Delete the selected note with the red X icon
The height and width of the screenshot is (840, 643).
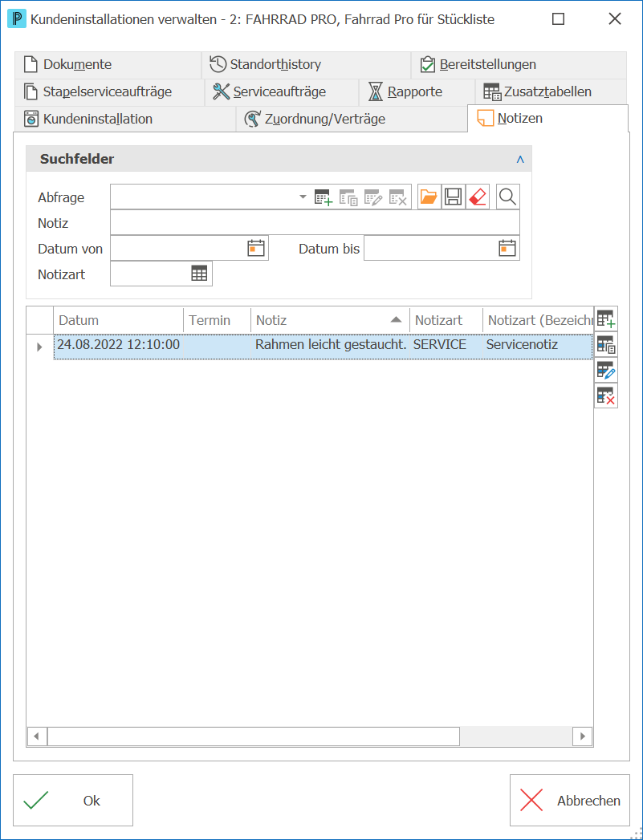(x=606, y=396)
